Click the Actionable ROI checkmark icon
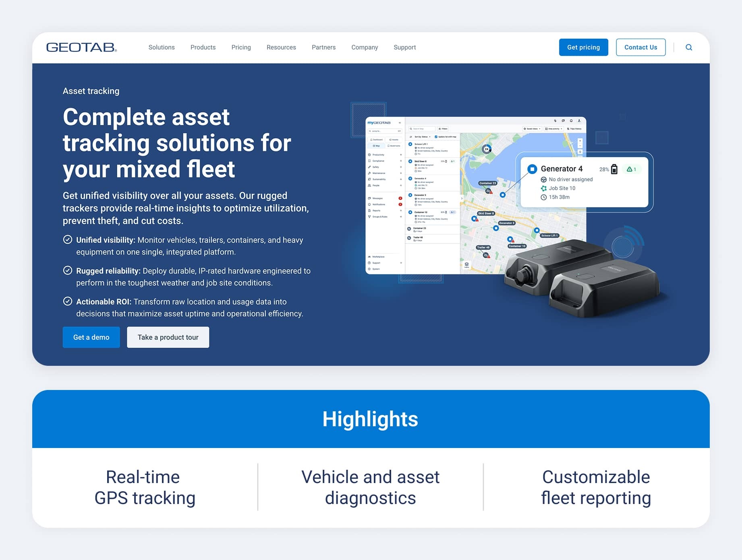 coord(68,301)
